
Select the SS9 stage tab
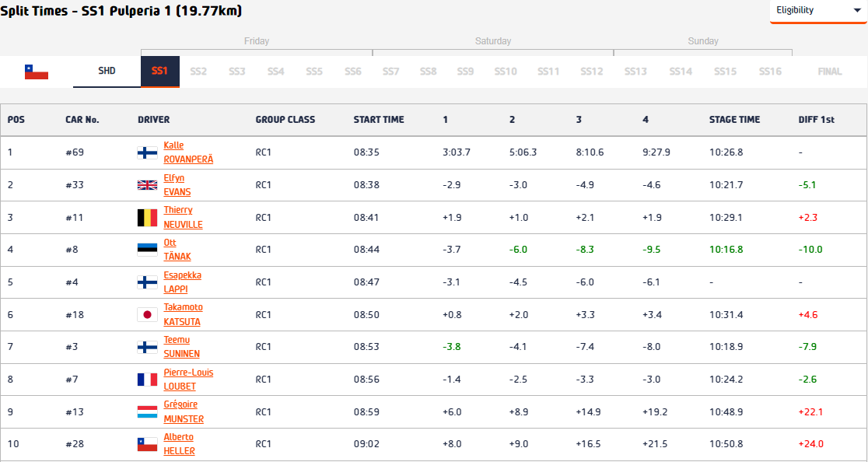465,72
